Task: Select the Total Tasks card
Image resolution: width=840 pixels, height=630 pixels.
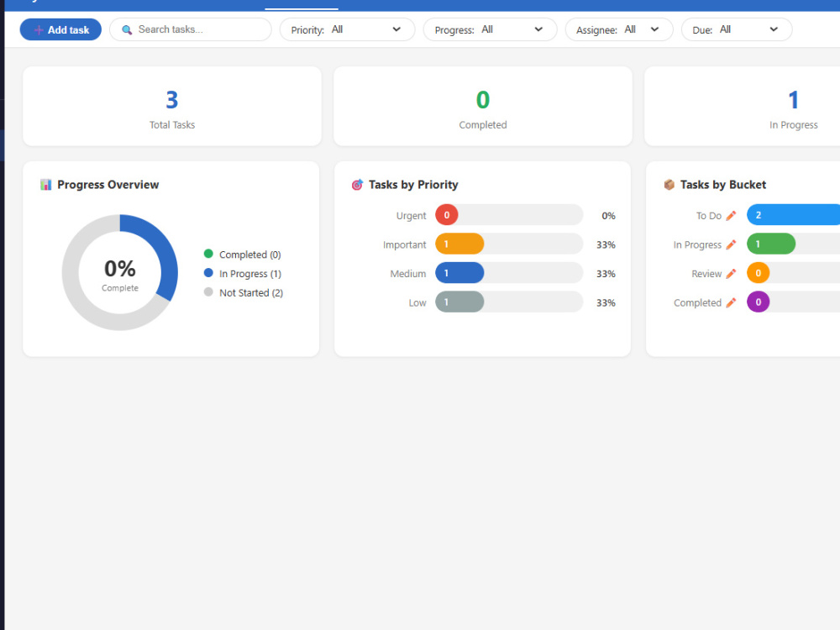Action: pyautogui.click(x=172, y=106)
